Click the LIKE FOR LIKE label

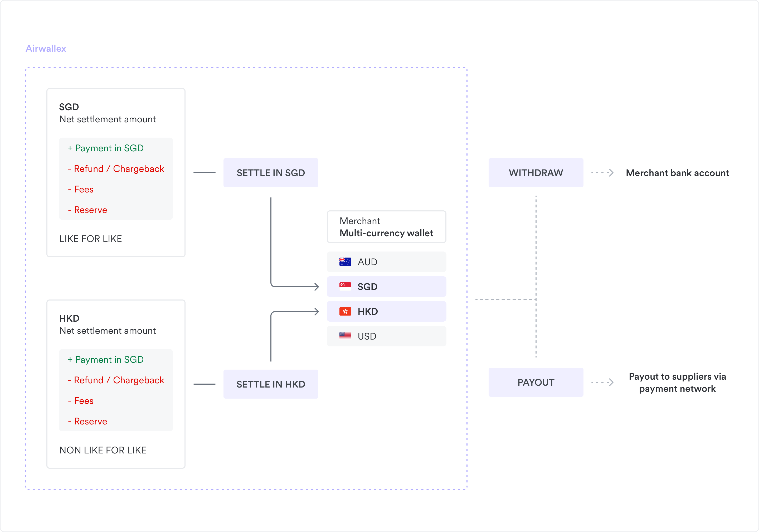tap(91, 239)
